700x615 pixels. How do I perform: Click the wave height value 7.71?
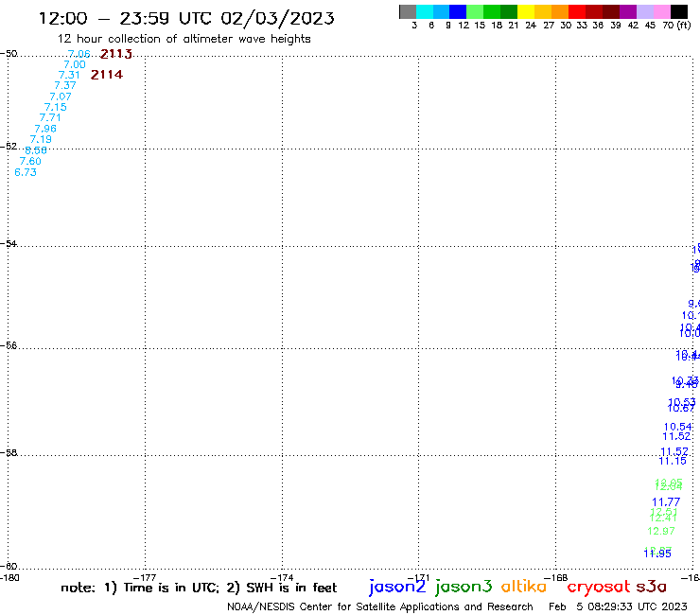point(50,117)
